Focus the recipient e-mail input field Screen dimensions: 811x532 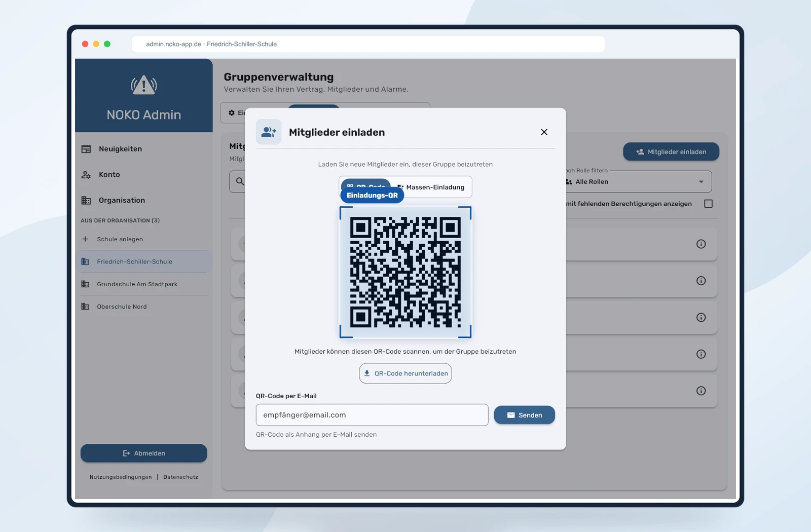pos(372,415)
